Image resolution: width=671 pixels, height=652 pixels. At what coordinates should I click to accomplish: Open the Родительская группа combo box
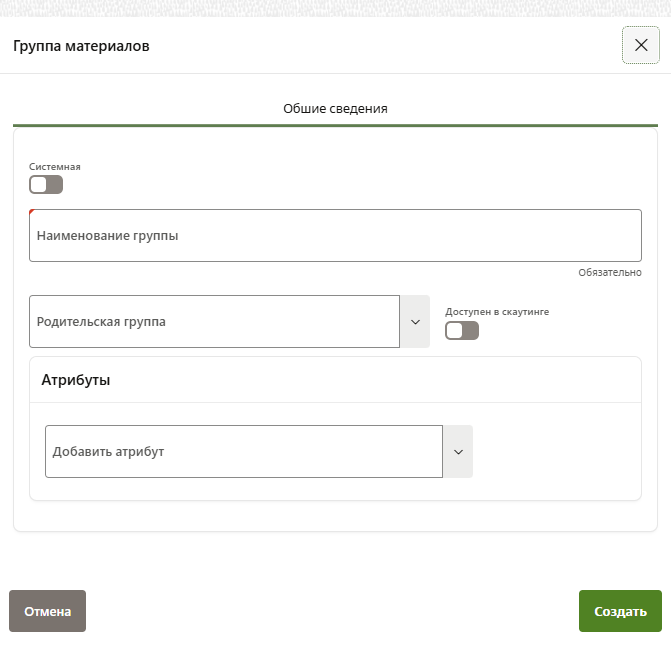pyautogui.click(x=214, y=322)
